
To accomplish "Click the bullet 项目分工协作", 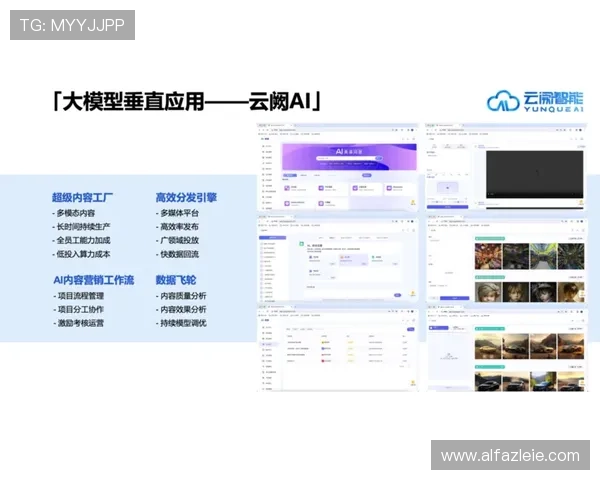I will (78, 309).
